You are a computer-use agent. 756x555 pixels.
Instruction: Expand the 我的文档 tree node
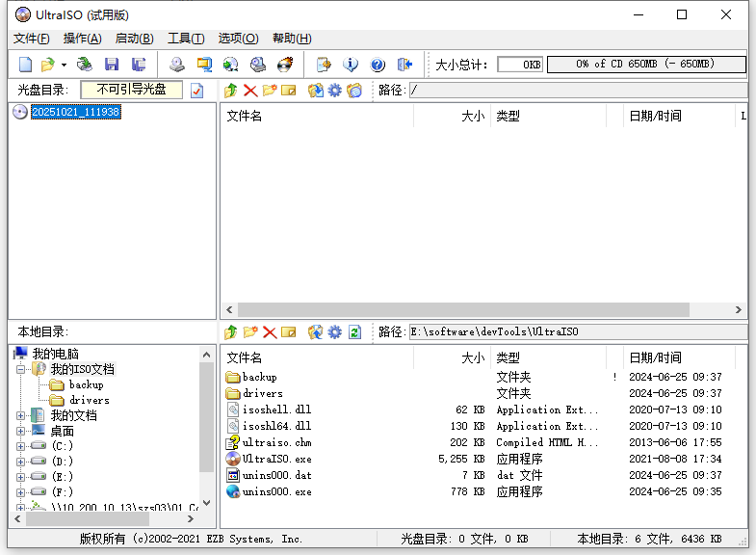click(21, 415)
